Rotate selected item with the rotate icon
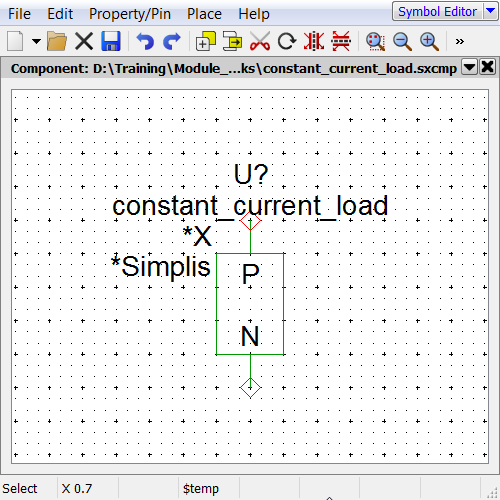This screenshot has height=500, width=500. 287,41
